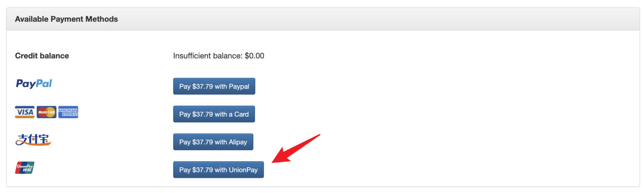The height and width of the screenshot is (193, 644).
Task: Click the UnionPay logo
Action: tap(25, 168)
